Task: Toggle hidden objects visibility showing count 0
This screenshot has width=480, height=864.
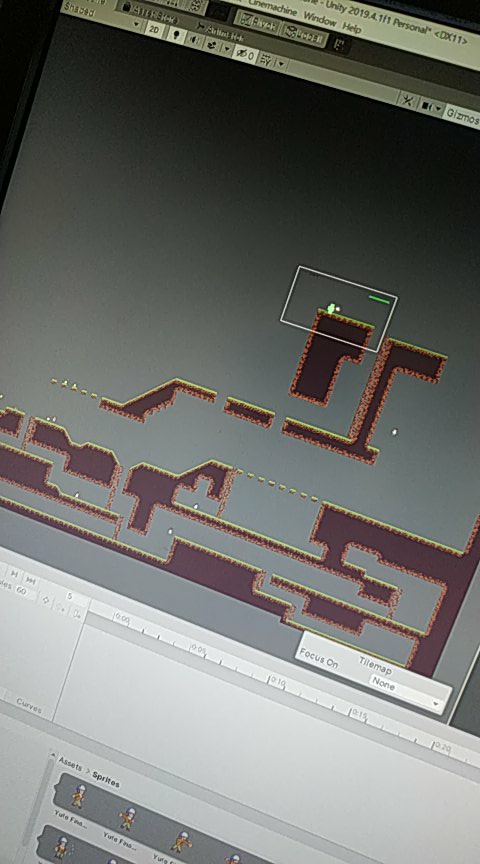Action: pos(245,53)
